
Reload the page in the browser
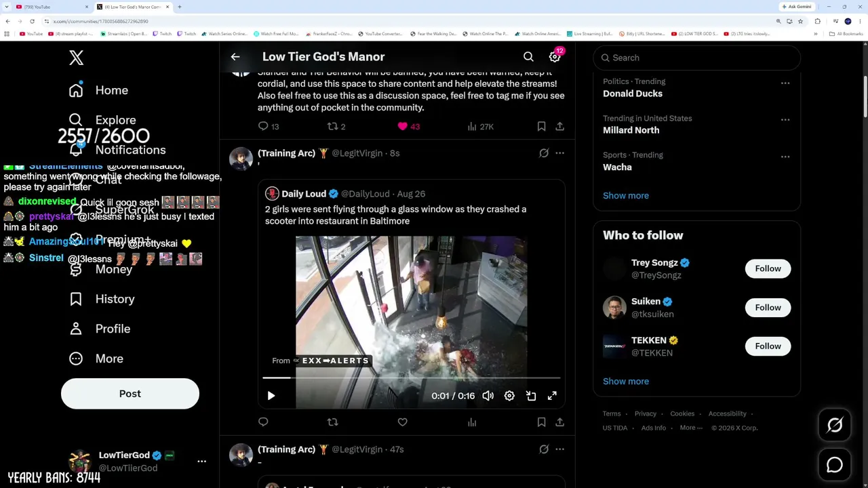tap(32, 21)
